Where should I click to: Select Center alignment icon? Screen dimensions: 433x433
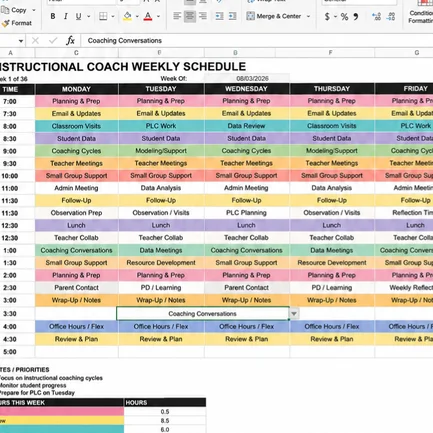[x=190, y=16]
